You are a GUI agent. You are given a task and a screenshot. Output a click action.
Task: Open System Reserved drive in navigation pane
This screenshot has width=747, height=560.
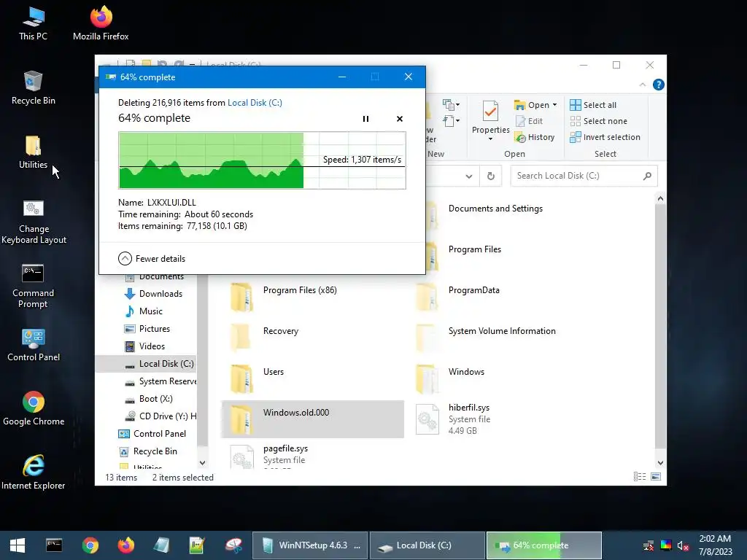tap(160, 381)
